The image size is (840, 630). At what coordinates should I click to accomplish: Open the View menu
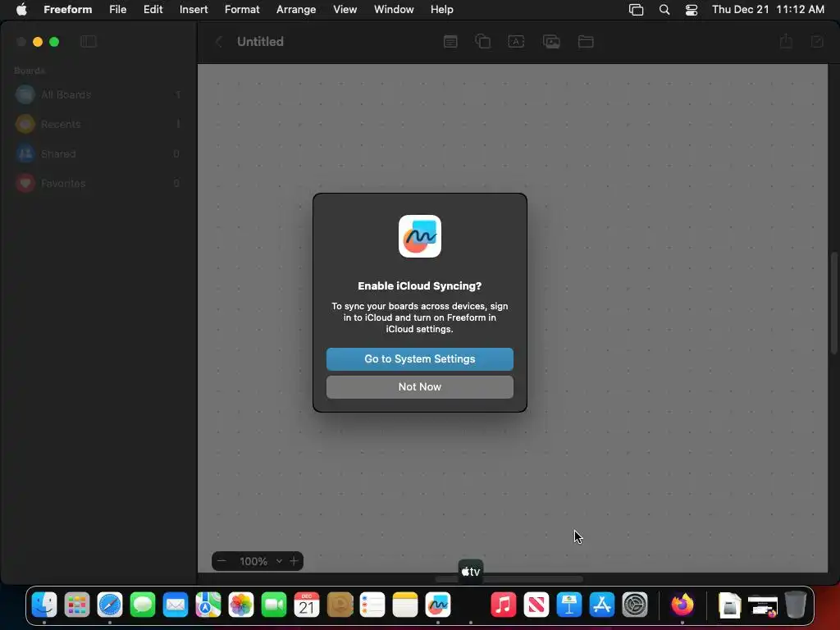click(x=345, y=10)
